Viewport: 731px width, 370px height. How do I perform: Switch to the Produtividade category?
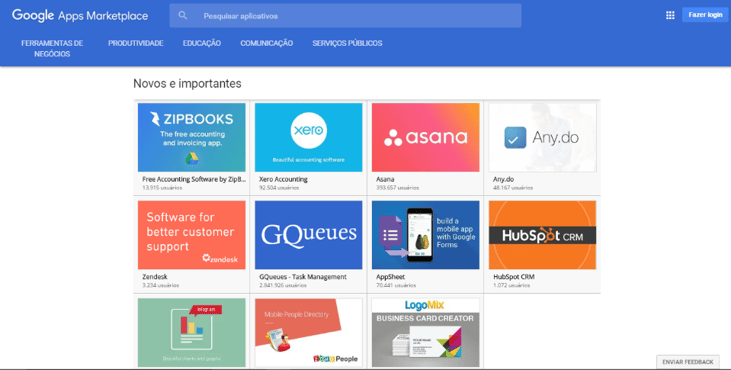pos(136,43)
